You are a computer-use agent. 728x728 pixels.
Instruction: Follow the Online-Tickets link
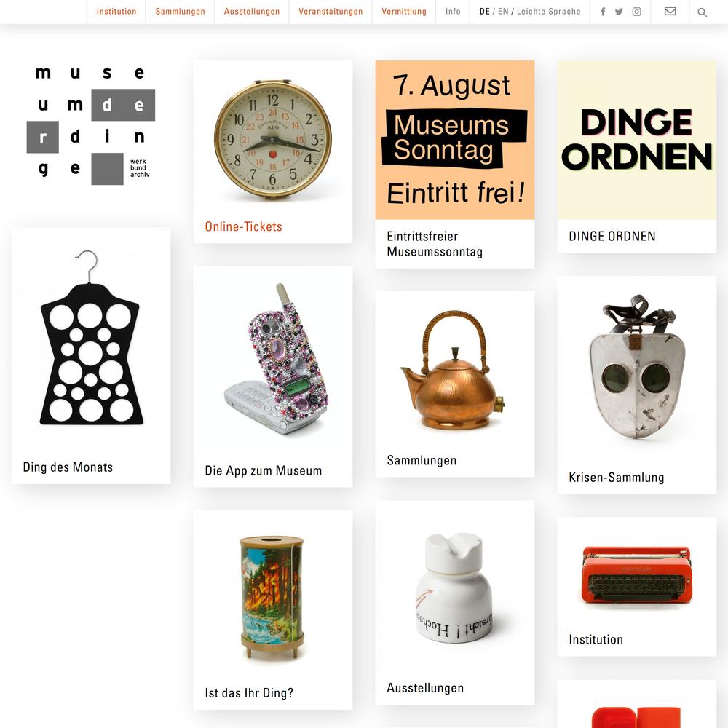(243, 226)
